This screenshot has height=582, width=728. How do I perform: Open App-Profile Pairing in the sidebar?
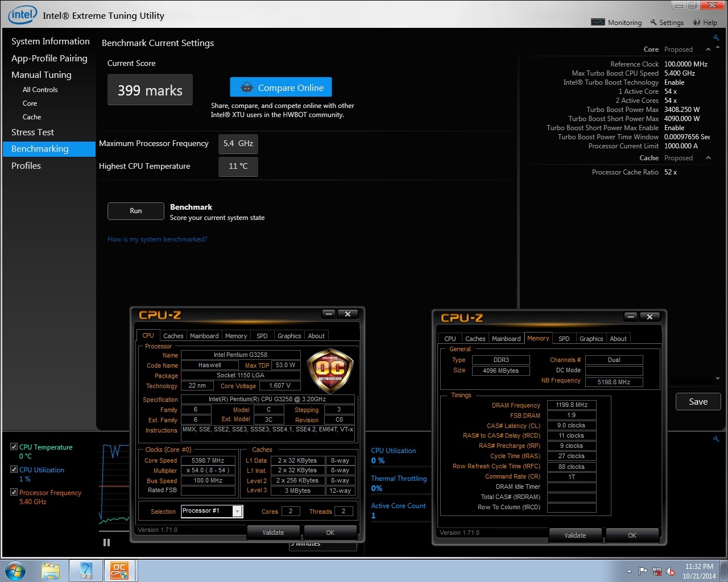49,59
